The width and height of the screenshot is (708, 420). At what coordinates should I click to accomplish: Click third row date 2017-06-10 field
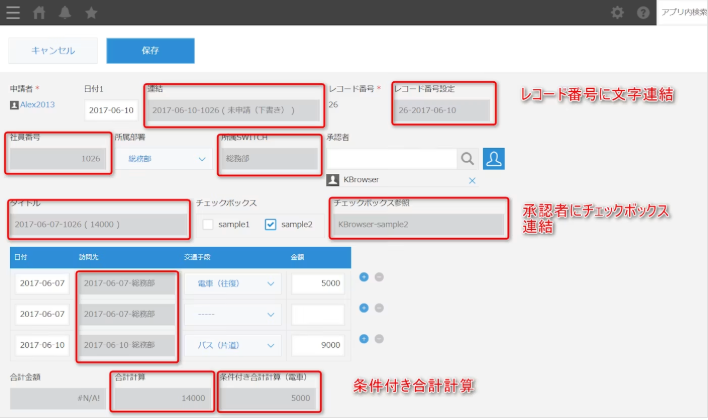click(42, 345)
